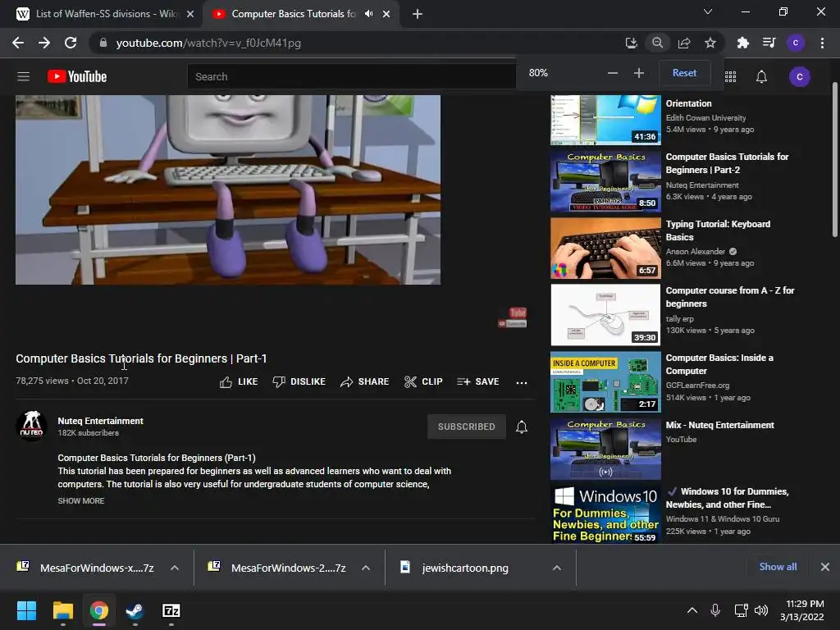Open the YouTube hamburger guide menu
Viewport: 840px width, 630px height.
coord(23,76)
